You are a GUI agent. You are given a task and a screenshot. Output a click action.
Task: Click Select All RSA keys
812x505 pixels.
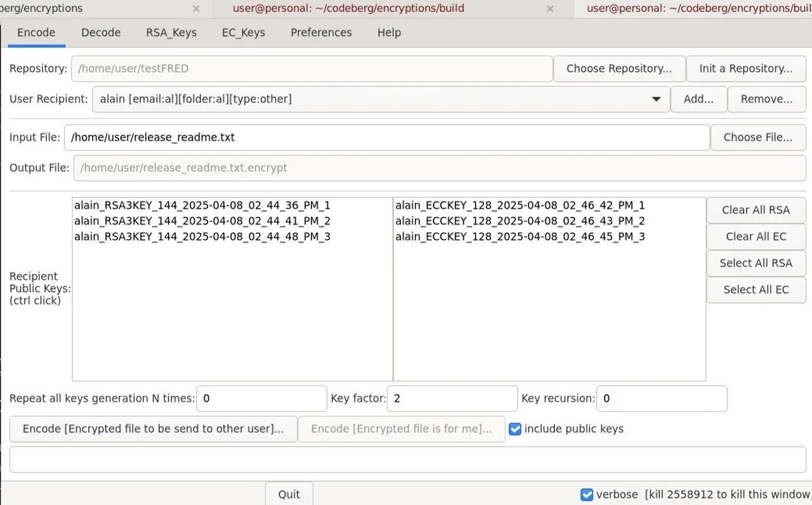tap(756, 263)
